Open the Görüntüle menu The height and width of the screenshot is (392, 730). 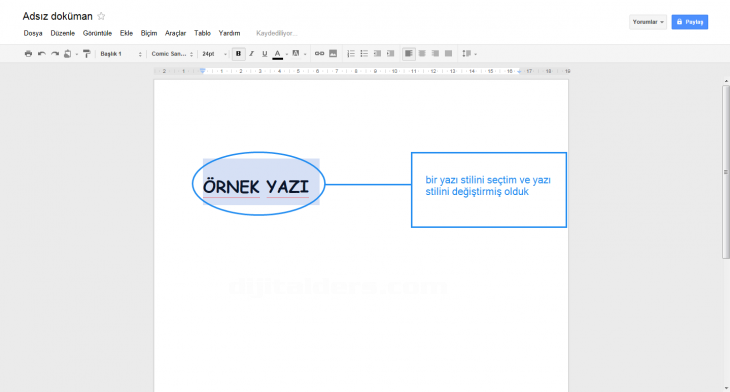click(97, 33)
